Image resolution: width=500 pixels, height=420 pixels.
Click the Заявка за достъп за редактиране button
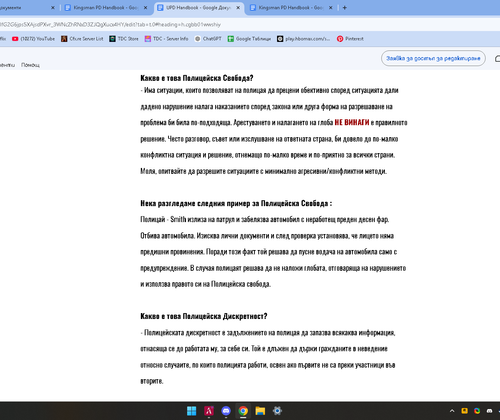[x=433, y=58]
